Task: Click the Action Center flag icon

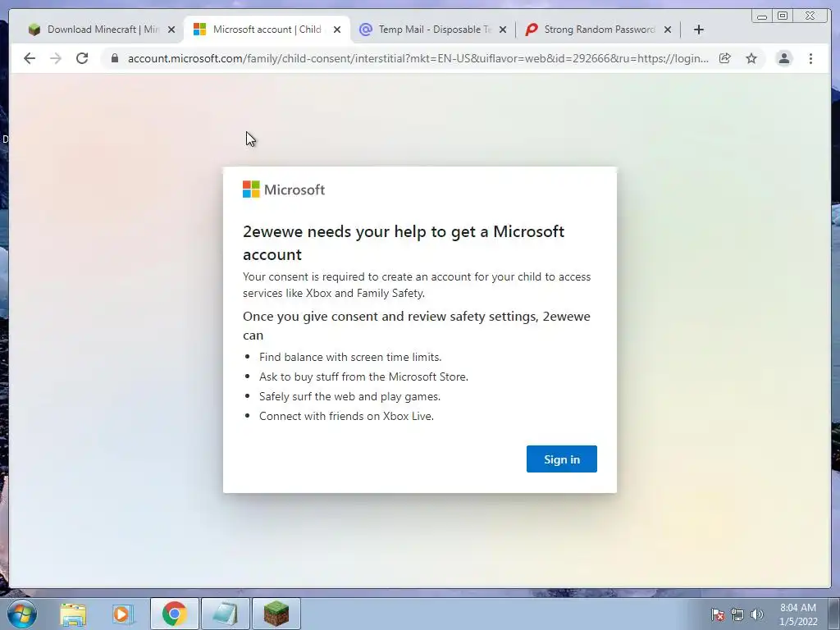Action: click(x=718, y=614)
